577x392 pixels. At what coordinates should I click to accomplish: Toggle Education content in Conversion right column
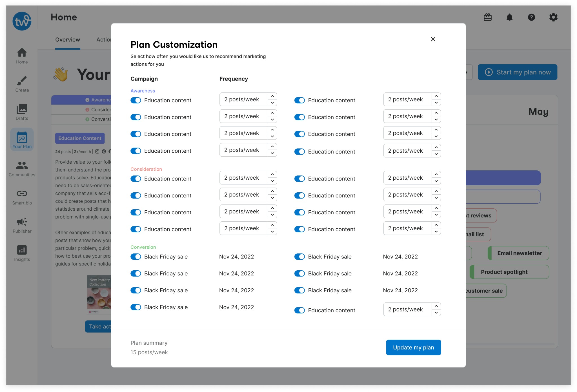[299, 310]
